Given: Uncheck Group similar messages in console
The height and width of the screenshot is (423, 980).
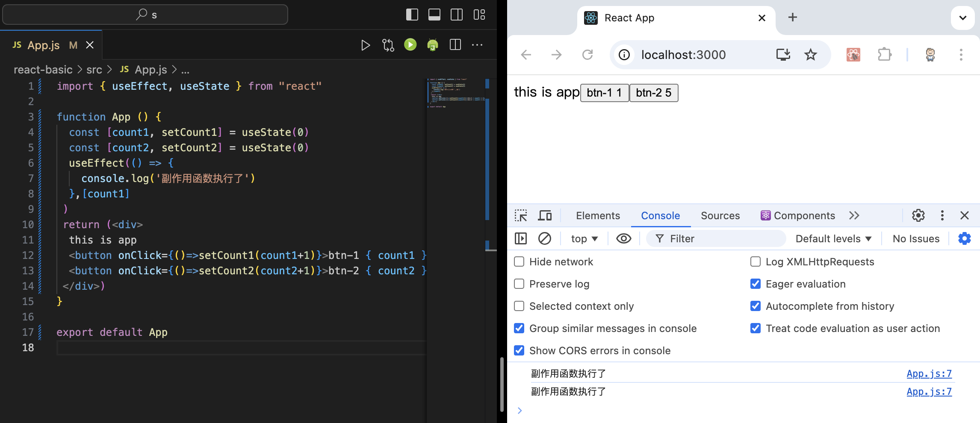Looking at the screenshot, I should [x=519, y=329].
